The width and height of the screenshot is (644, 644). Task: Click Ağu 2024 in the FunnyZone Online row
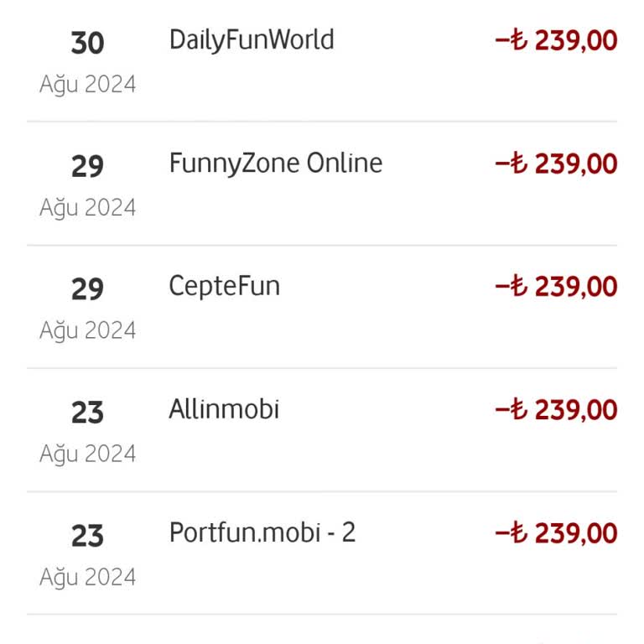(87, 207)
